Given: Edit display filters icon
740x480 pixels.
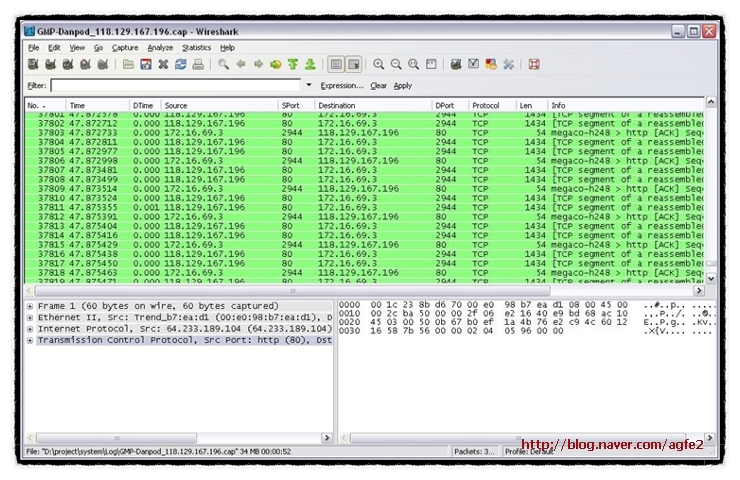Looking at the screenshot, I should (473, 64).
